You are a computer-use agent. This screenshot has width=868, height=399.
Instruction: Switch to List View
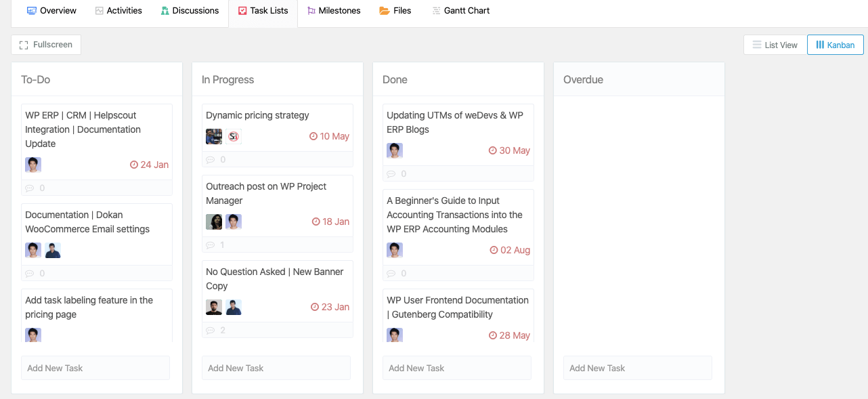pyautogui.click(x=775, y=44)
